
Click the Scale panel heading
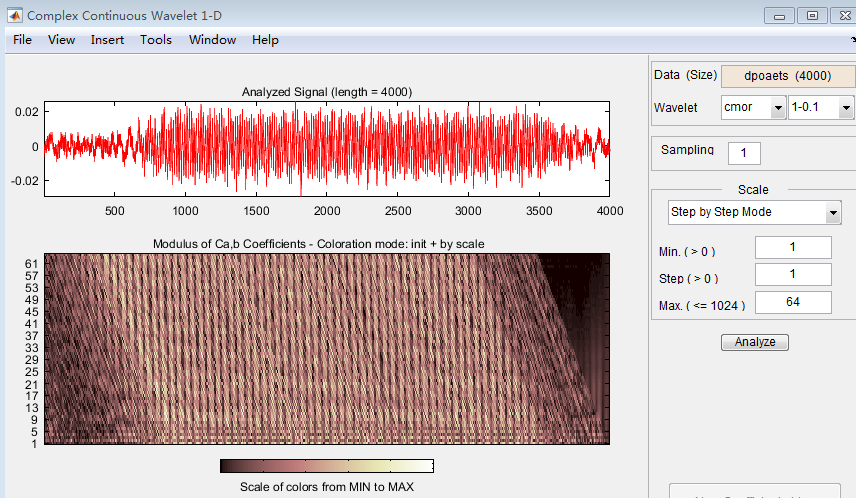tap(753, 189)
